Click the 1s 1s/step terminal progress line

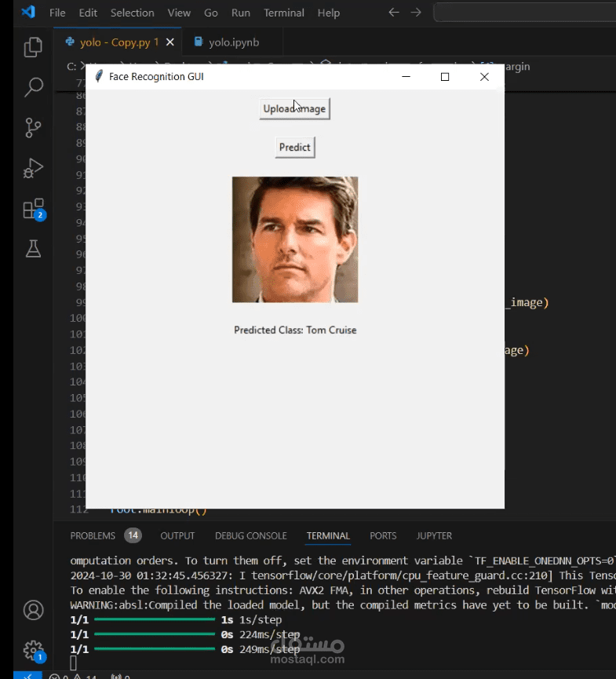(176, 620)
